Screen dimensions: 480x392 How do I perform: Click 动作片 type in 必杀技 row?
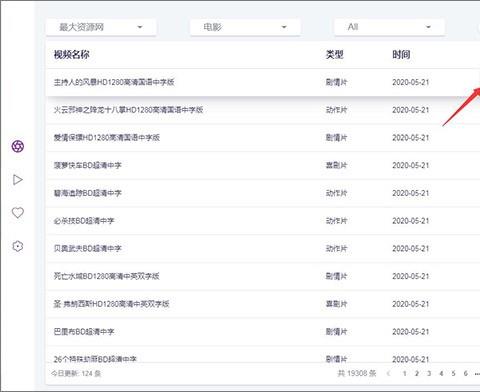pos(336,221)
